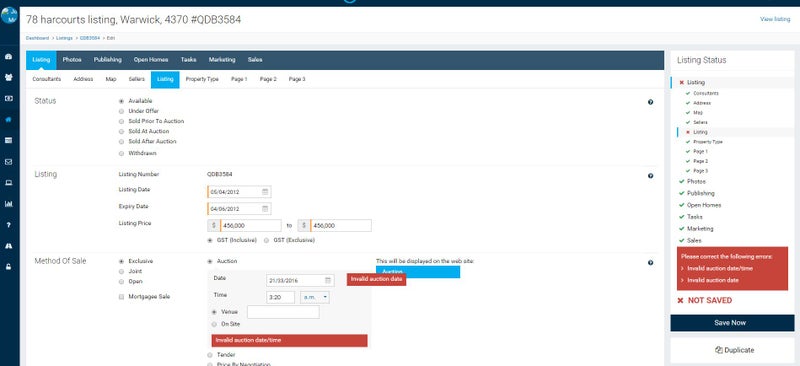Select Photos in Listing Status panel

pos(696,181)
